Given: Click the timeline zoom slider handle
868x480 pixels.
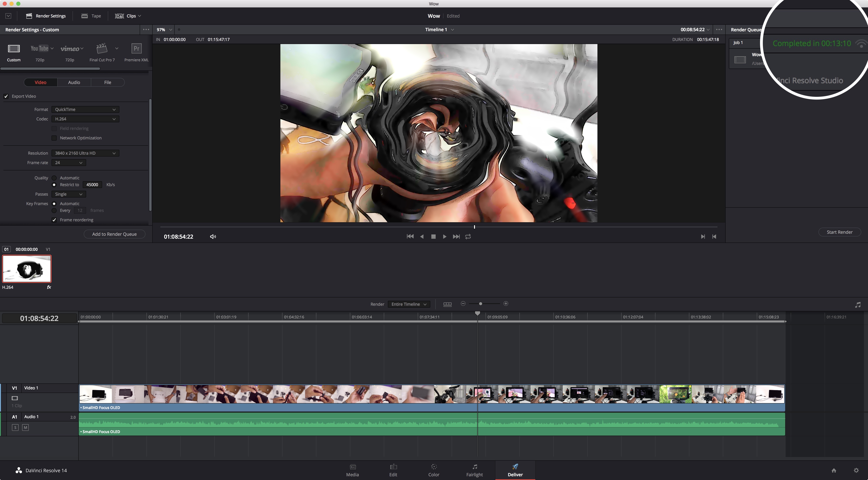Looking at the screenshot, I should coord(480,304).
